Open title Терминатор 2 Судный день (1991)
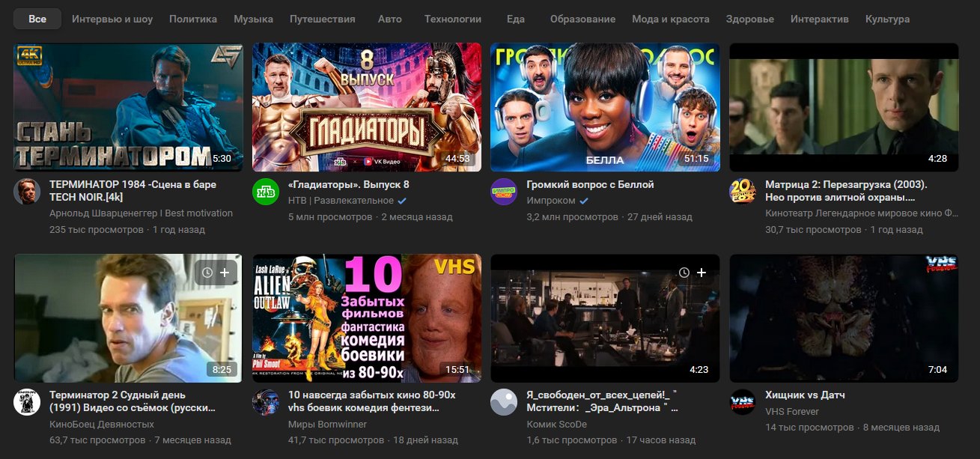Image resolution: width=980 pixels, height=459 pixels. pyautogui.click(x=133, y=401)
